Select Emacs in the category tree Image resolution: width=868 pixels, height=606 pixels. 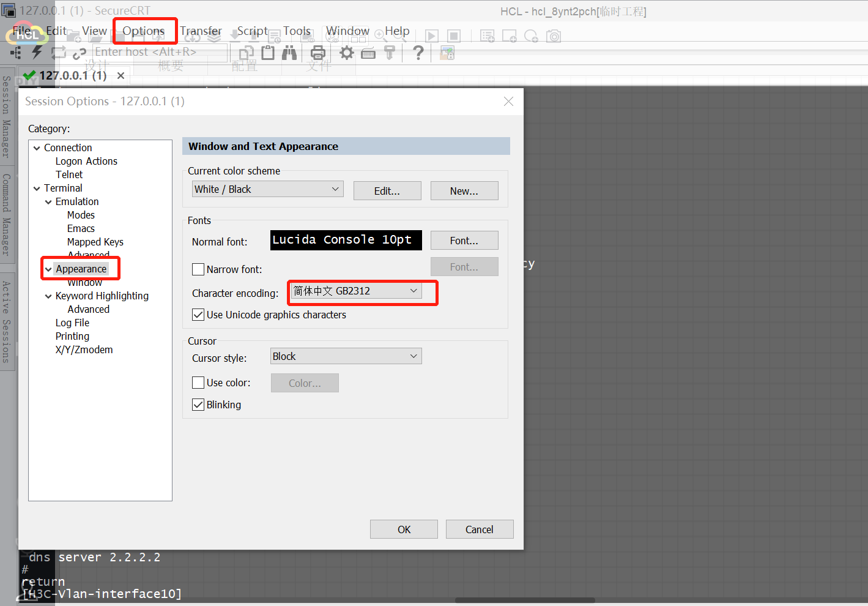click(x=81, y=229)
